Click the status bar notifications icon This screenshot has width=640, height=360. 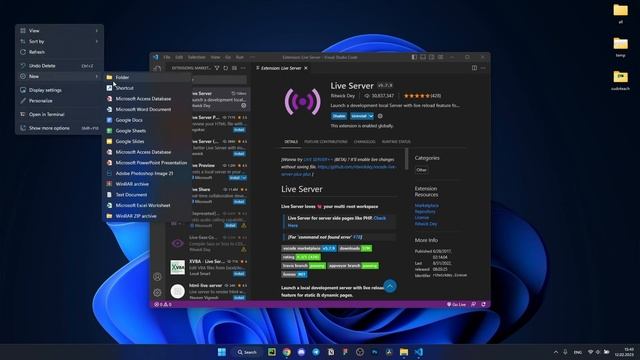pyautogui.click(x=484, y=304)
